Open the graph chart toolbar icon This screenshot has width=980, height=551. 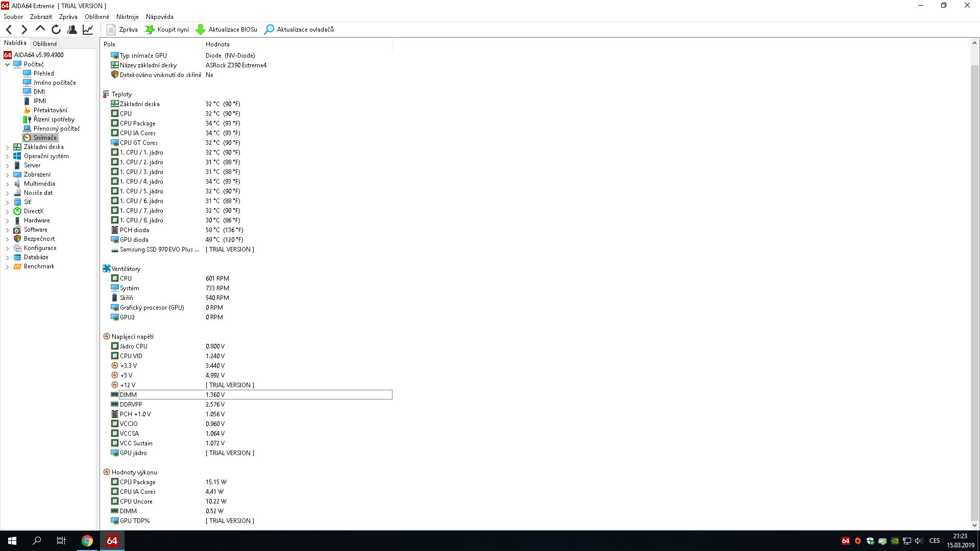(x=88, y=30)
